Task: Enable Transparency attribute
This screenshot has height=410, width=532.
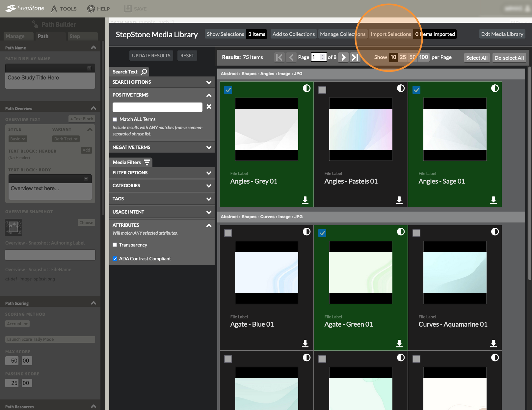Action: [x=115, y=245]
